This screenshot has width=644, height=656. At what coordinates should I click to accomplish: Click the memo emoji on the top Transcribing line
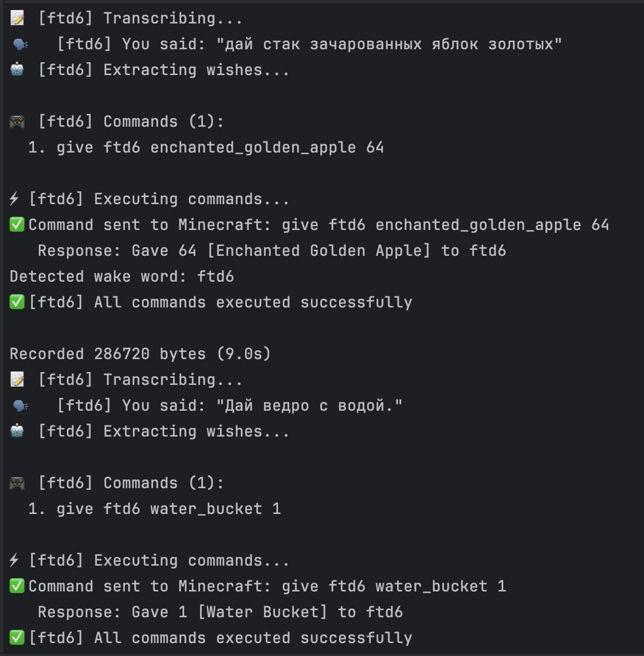coord(17,18)
